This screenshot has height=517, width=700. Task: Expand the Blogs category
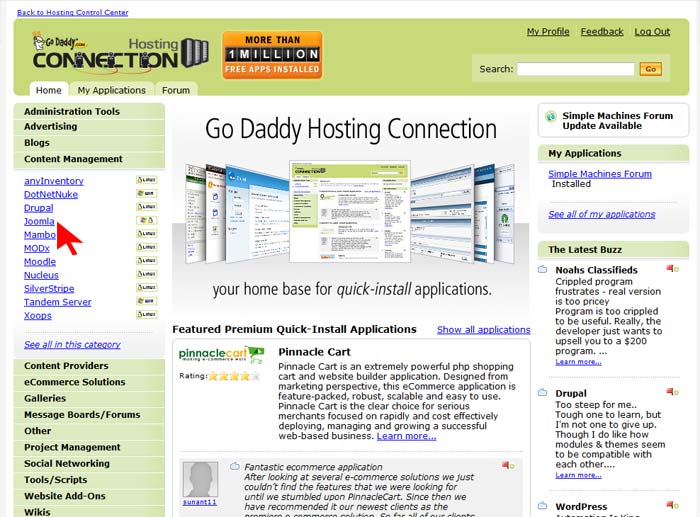pos(89,143)
